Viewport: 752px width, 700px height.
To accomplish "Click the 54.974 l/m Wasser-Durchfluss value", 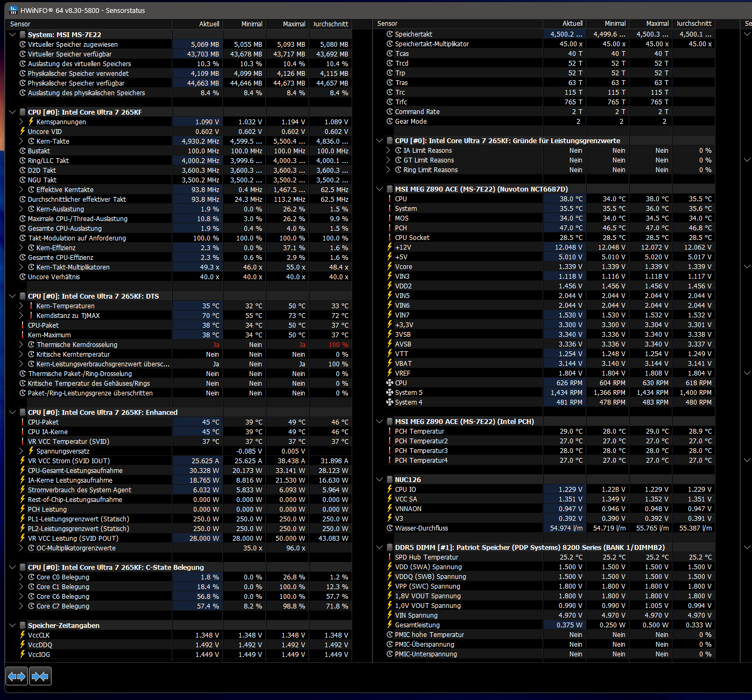I will pos(566,528).
